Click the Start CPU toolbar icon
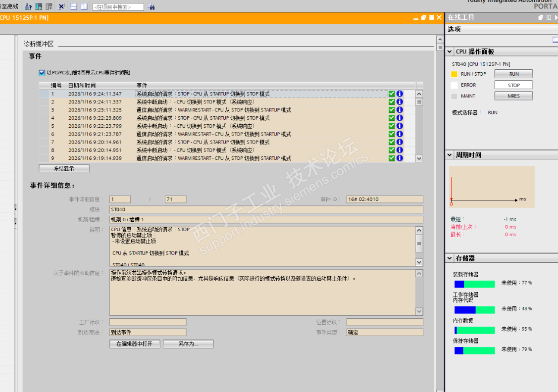Viewport: 558px width, 392px height. tap(39, 6)
